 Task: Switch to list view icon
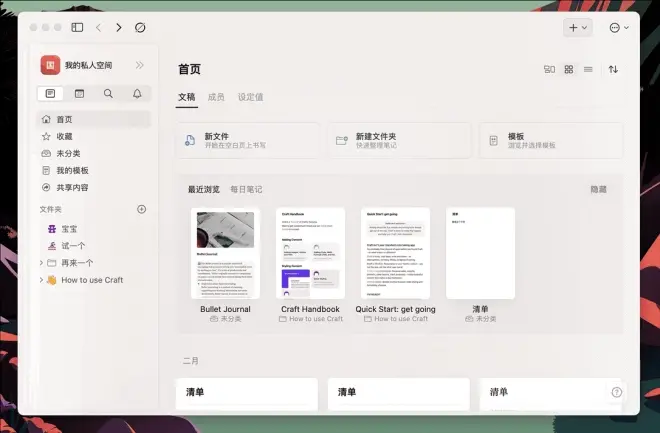[x=588, y=69]
